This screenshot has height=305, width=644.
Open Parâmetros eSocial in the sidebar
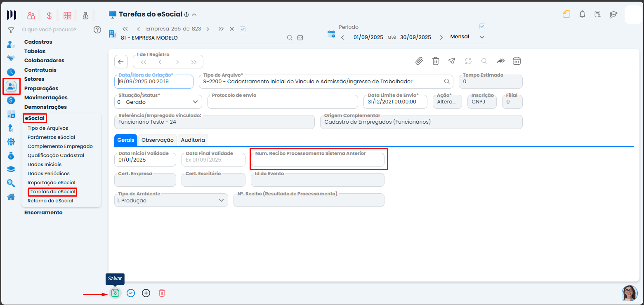(x=51, y=137)
